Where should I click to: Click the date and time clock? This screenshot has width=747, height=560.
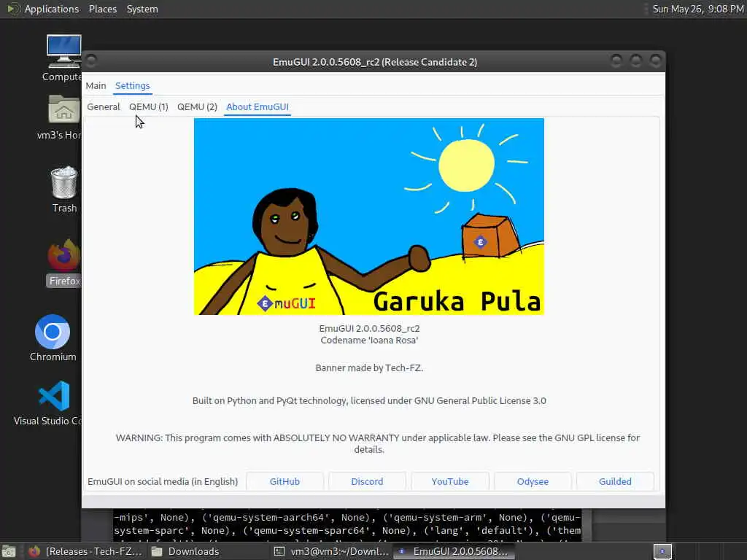pos(697,9)
